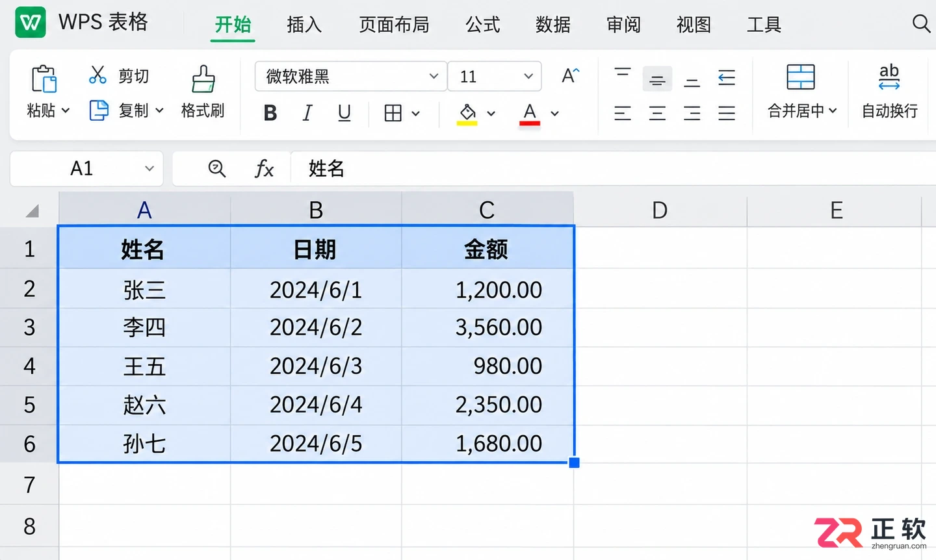This screenshot has width=936, height=560.
Task: Click the fx insert function icon
Action: (264, 169)
